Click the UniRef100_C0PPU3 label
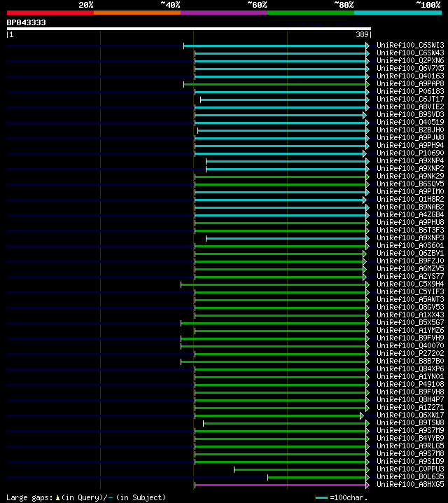The image size is (448, 503). [x=410, y=469]
